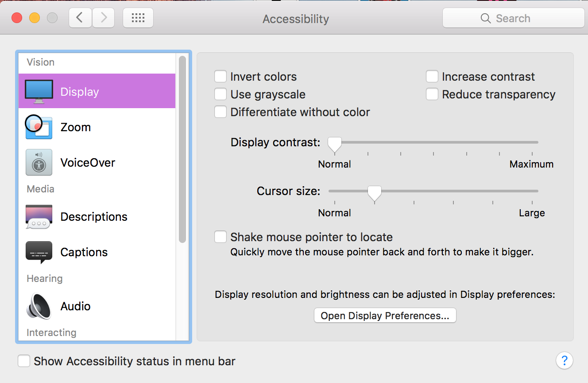Choose the Descriptions speech bubble icon
The width and height of the screenshot is (588, 383).
coord(39,217)
